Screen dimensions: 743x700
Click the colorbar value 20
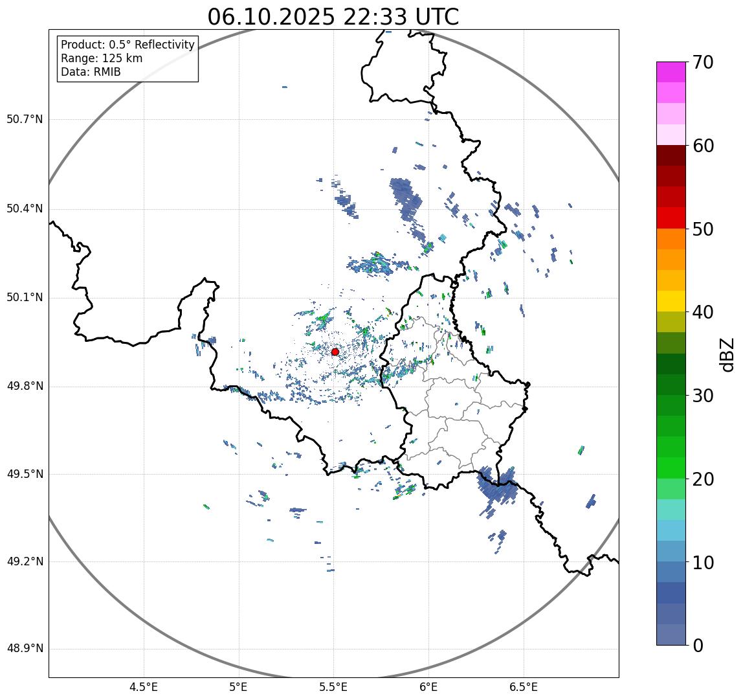coord(703,479)
